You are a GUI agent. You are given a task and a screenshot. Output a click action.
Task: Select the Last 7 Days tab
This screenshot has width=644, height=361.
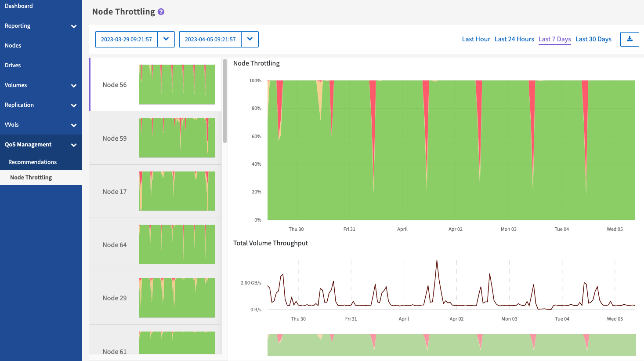tap(554, 39)
